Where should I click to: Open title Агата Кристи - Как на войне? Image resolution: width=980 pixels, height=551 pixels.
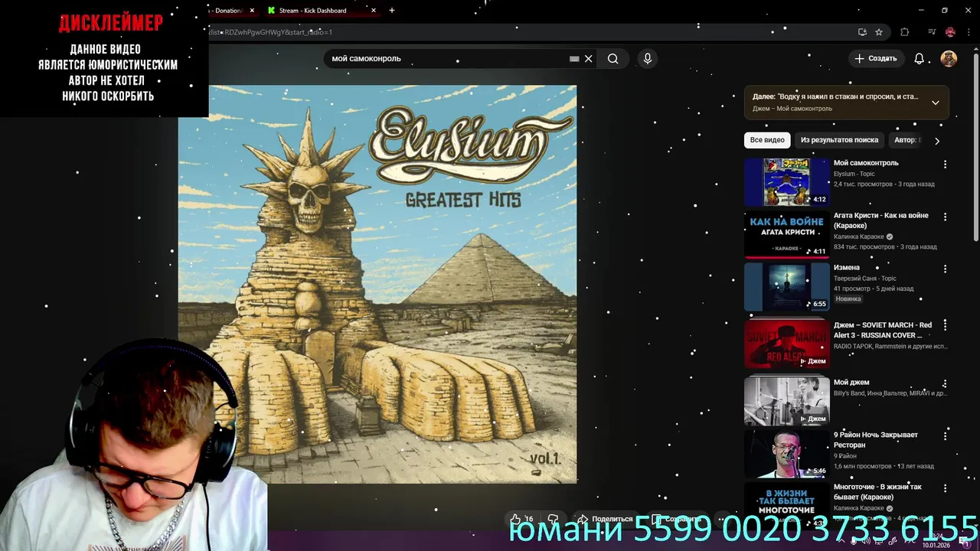[x=880, y=220]
